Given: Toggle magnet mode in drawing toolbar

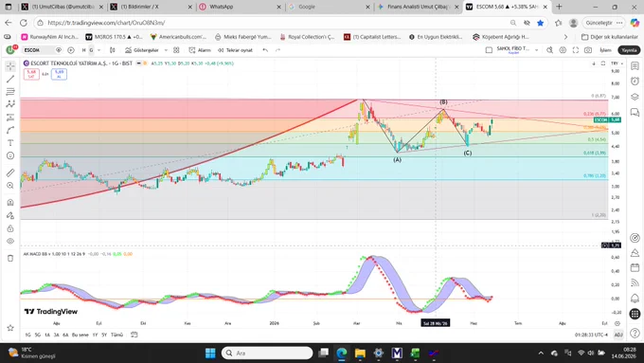Looking at the screenshot, I should click(x=10, y=203).
